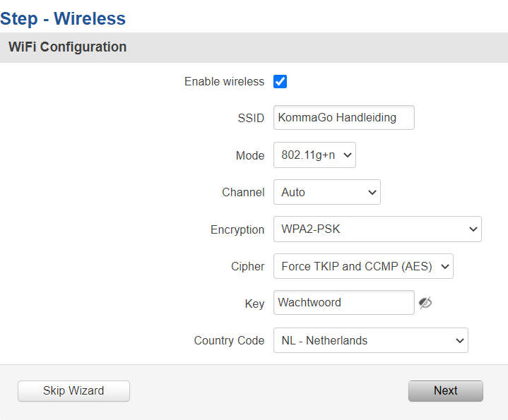Open the Country Code dropdown
This screenshot has width=508, height=420.
370,340
